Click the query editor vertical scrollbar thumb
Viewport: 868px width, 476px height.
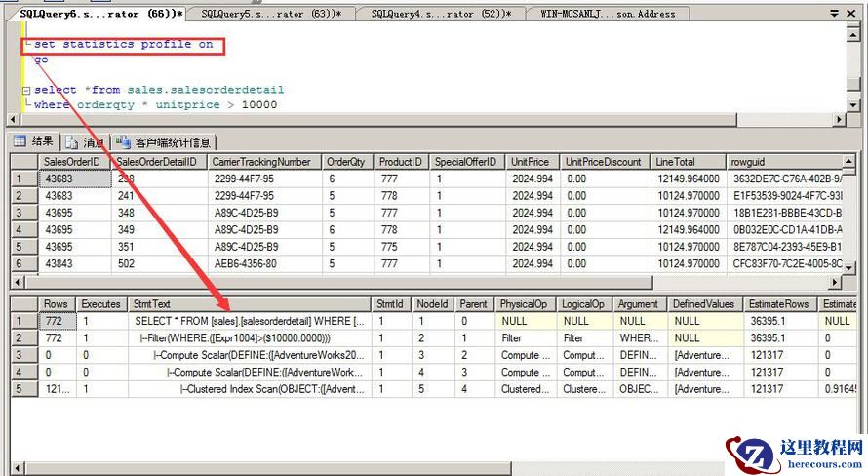pyautogui.click(x=853, y=85)
